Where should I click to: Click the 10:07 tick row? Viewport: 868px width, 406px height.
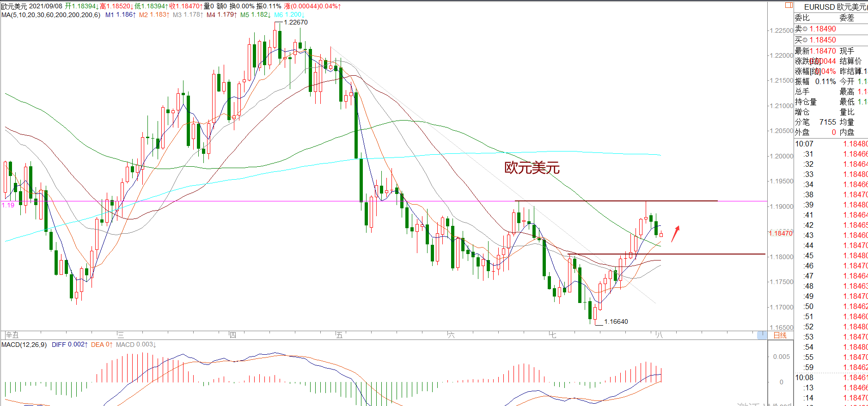(x=831, y=144)
